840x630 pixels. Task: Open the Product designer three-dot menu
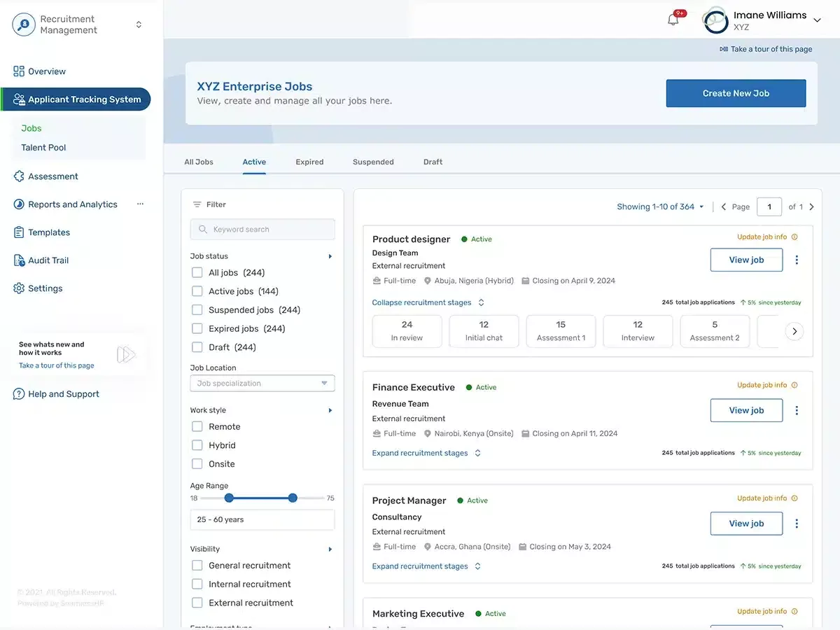(x=797, y=260)
